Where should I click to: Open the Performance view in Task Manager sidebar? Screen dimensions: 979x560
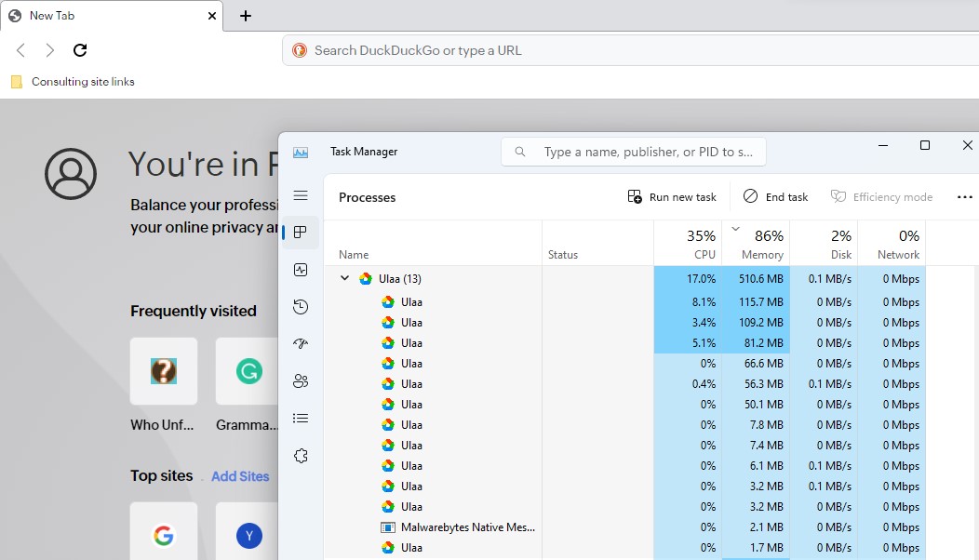[301, 269]
